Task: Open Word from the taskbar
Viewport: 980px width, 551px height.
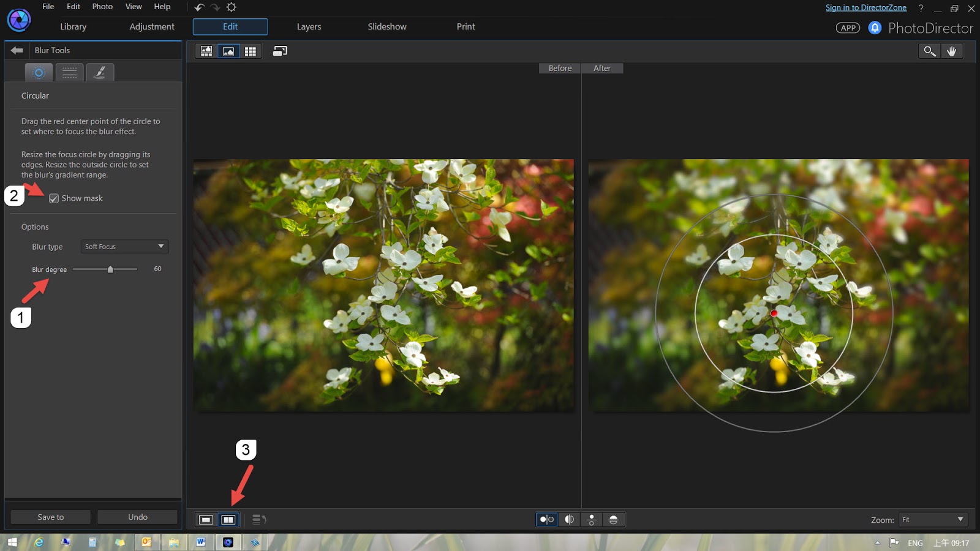Action: 201,542
